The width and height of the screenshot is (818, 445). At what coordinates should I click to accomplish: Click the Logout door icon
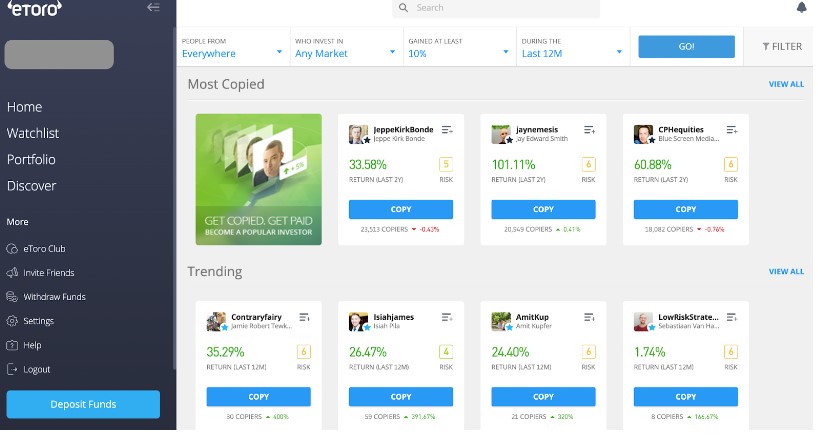point(12,369)
